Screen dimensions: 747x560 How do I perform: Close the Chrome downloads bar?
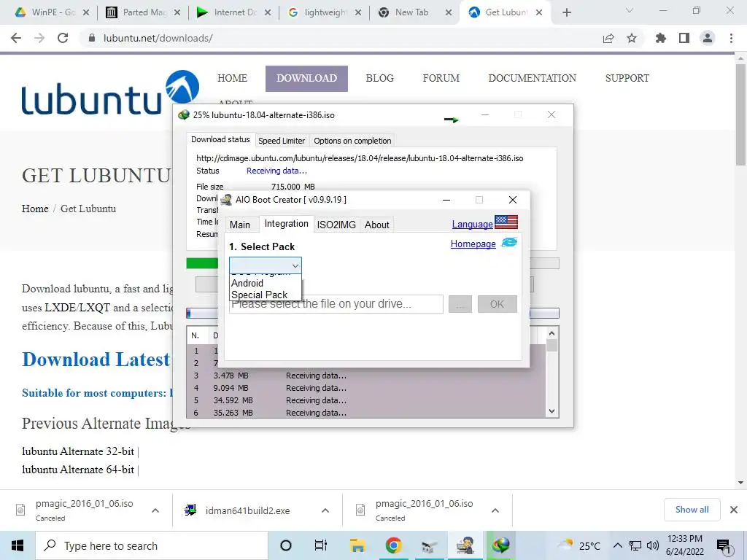[734, 510]
